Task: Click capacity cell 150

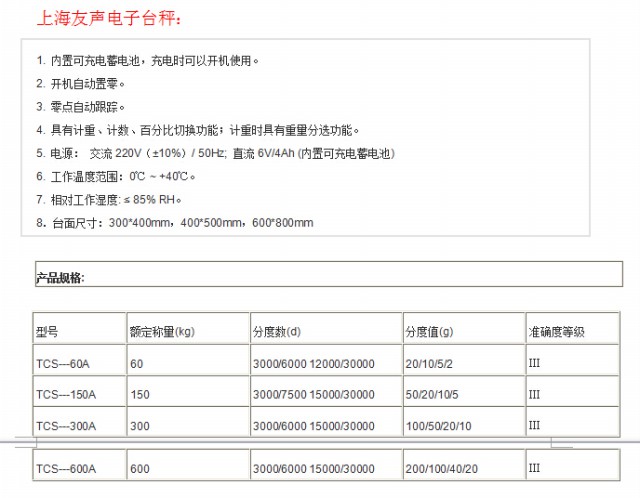Action: tap(140, 395)
